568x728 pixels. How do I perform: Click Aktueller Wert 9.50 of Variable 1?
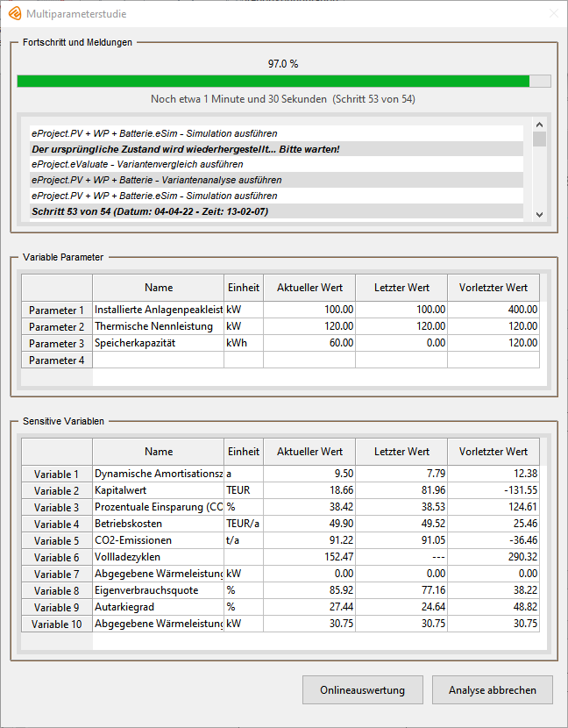coord(309,474)
